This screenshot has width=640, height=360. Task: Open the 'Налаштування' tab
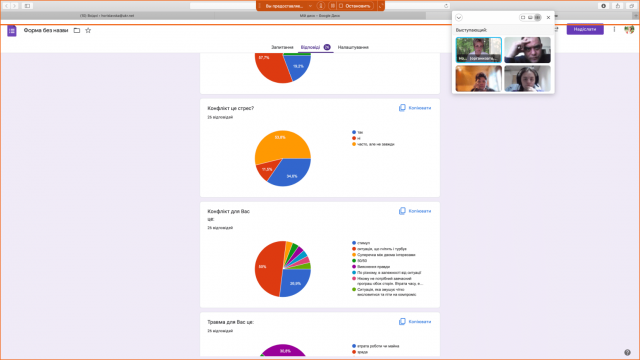353,47
